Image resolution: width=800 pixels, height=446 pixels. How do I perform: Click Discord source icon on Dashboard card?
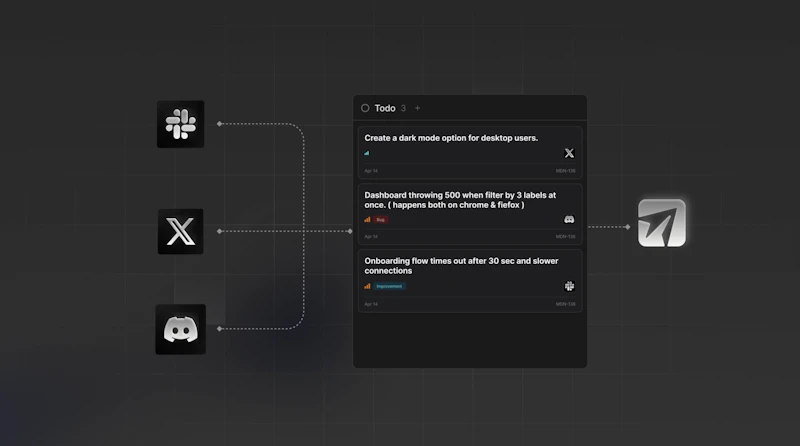coord(569,219)
